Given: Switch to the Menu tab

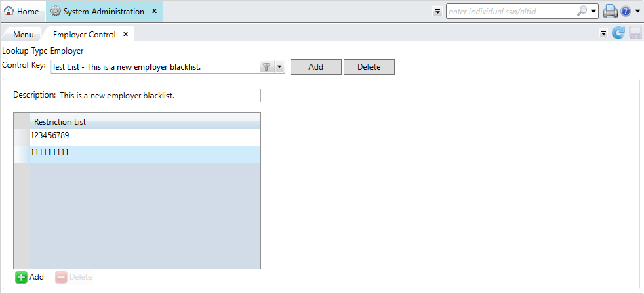Looking at the screenshot, I should [23, 35].
